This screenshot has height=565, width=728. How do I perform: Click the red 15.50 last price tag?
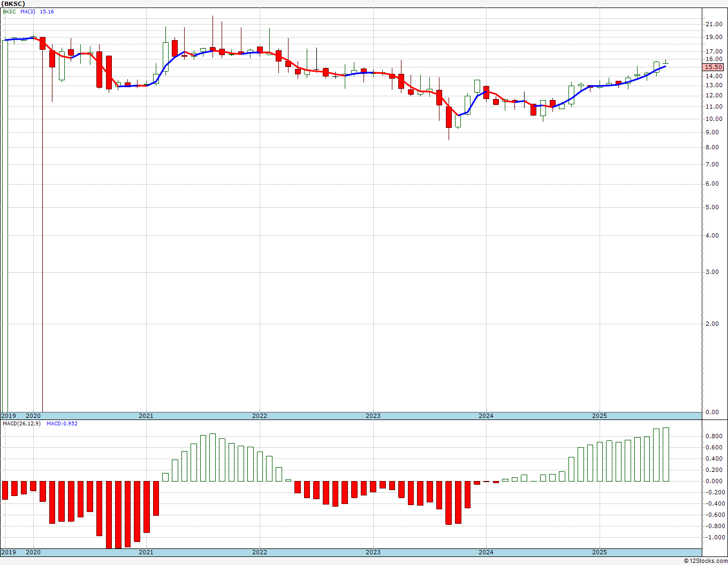click(714, 67)
